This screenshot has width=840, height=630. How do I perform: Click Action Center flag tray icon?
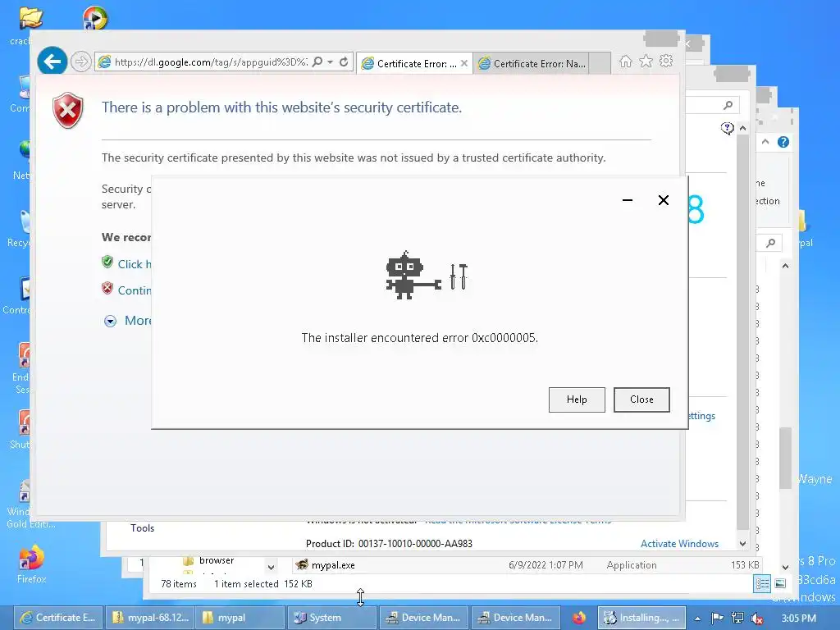point(717,619)
